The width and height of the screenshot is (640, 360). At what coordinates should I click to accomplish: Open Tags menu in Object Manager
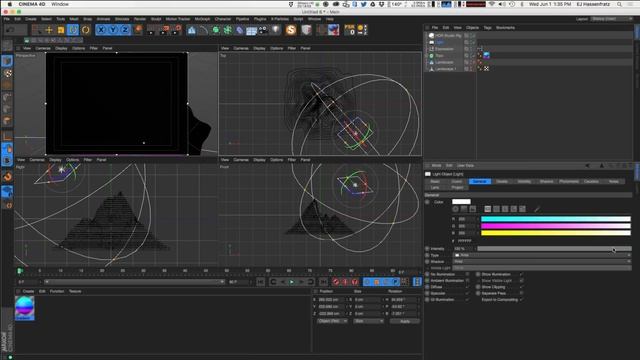click(487, 28)
